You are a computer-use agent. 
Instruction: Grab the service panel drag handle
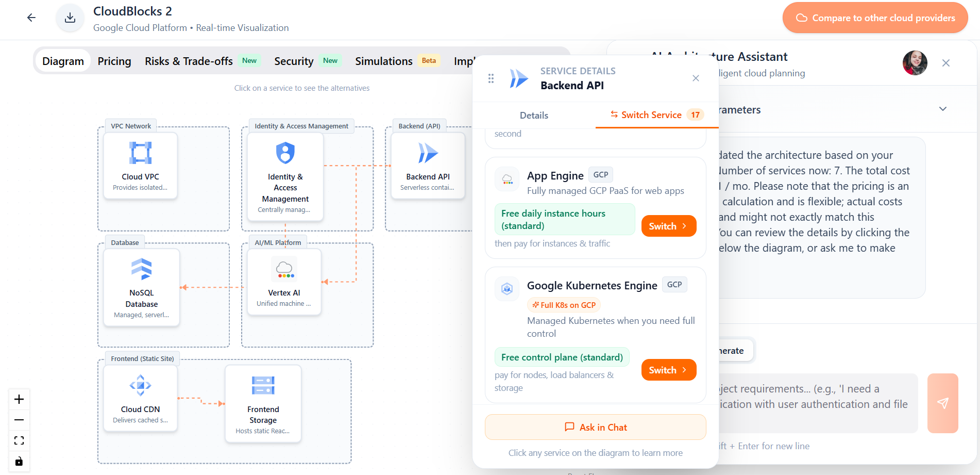click(491, 78)
